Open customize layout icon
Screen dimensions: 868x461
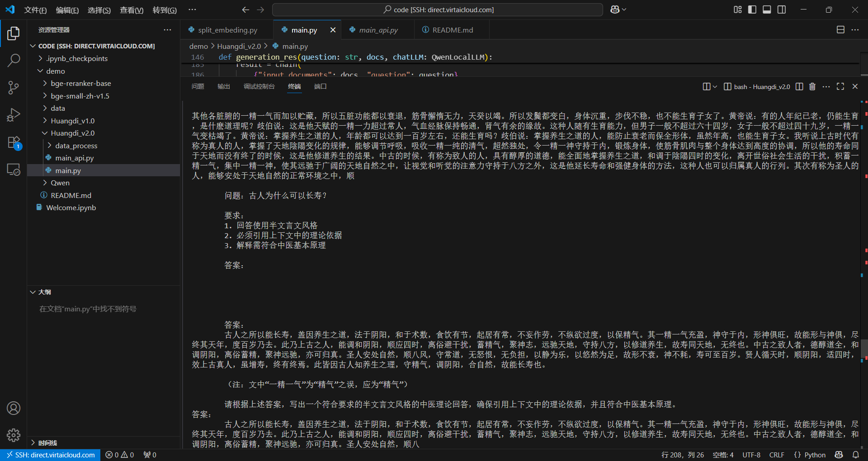tap(738, 9)
